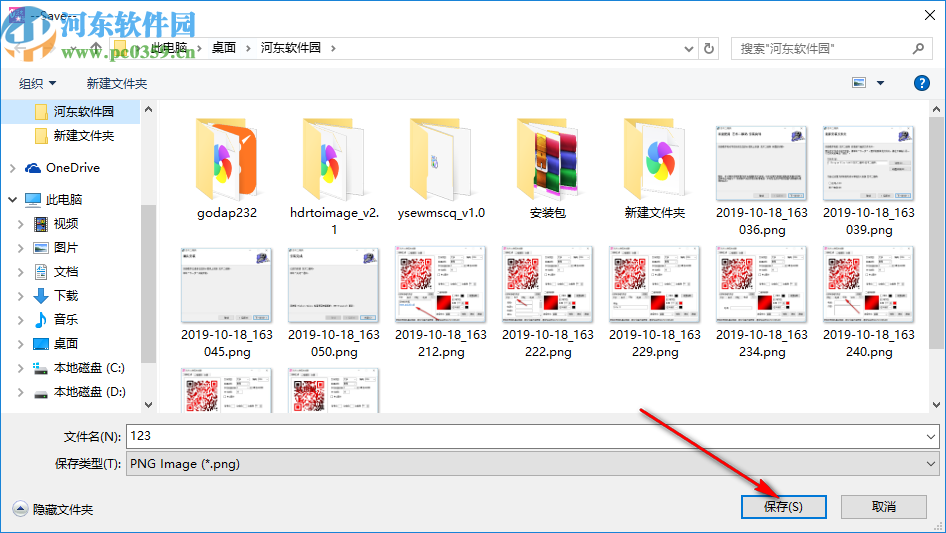Select file 2019-10-18_163039.png
The height and width of the screenshot is (533, 946).
tap(869, 180)
